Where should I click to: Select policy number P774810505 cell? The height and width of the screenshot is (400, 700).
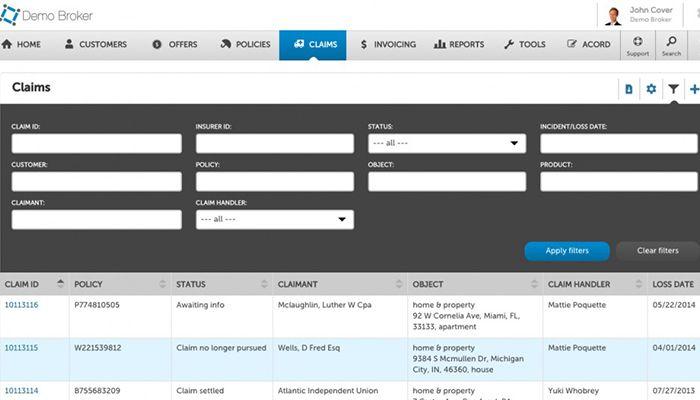pyautogui.click(x=97, y=305)
